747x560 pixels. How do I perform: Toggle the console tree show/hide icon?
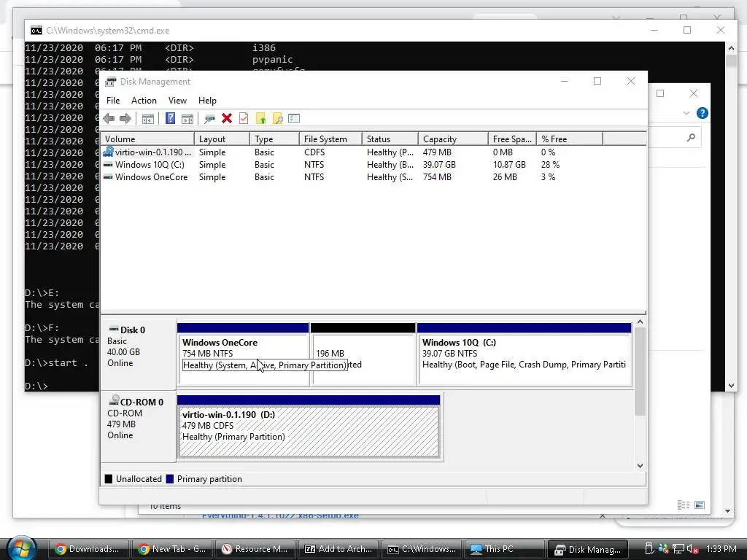click(x=148, y=119)
